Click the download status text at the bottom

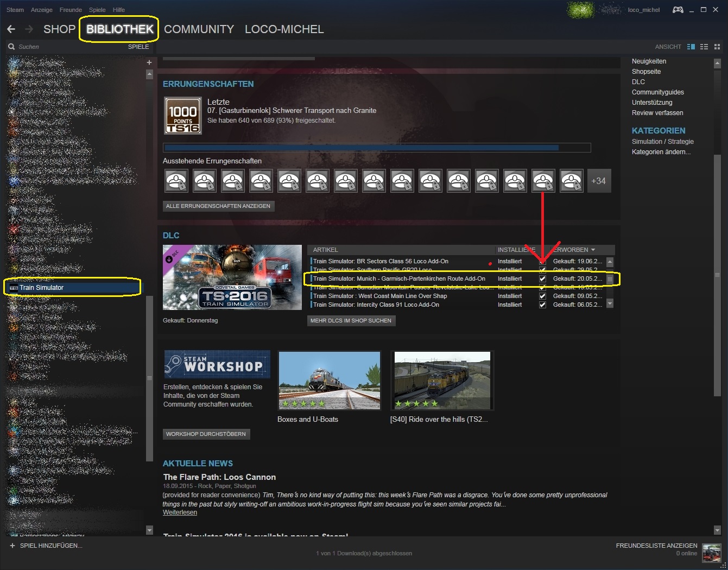click(364, 554)
